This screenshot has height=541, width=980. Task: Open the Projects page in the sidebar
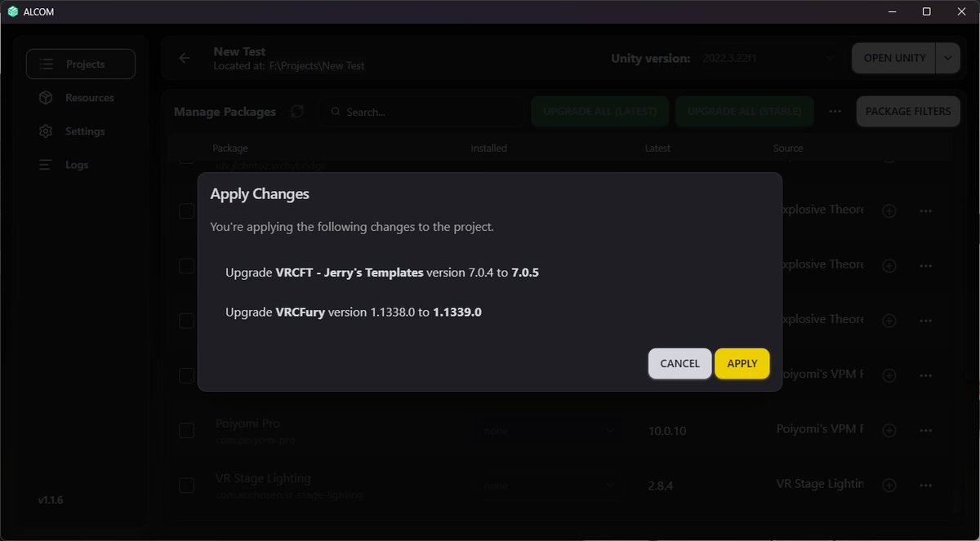tap(81, 64)
